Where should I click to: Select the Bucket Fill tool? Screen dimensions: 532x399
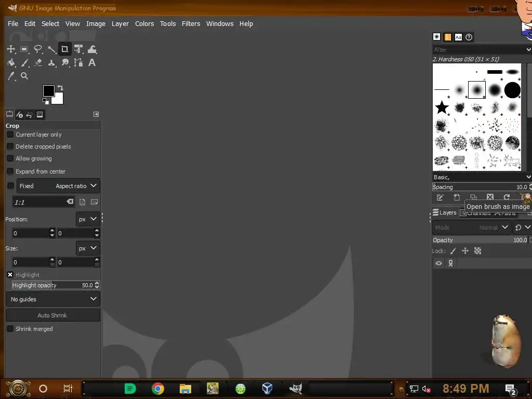pyautogui.click(x=11, y=62)
